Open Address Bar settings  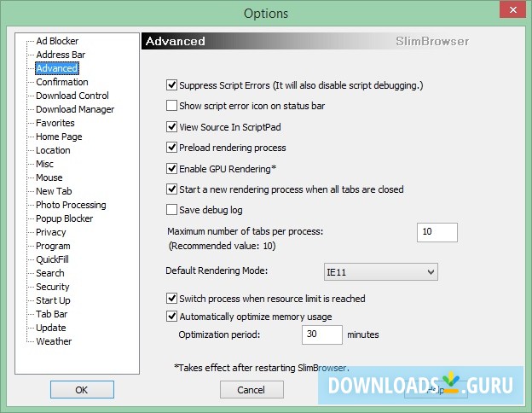(61, 55)
